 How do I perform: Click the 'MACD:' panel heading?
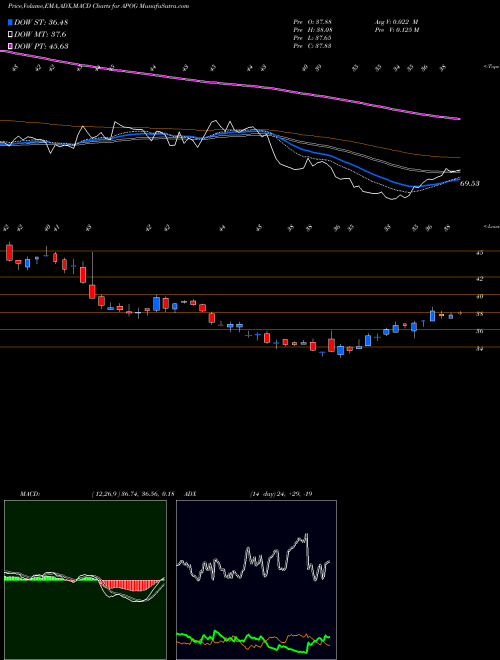tap(30, 494)
